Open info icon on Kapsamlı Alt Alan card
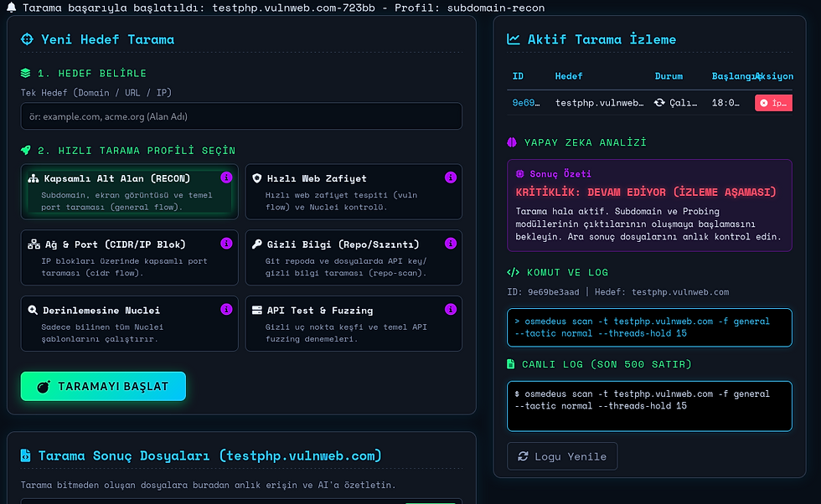The image size is (821, 504). click(226, 177)
